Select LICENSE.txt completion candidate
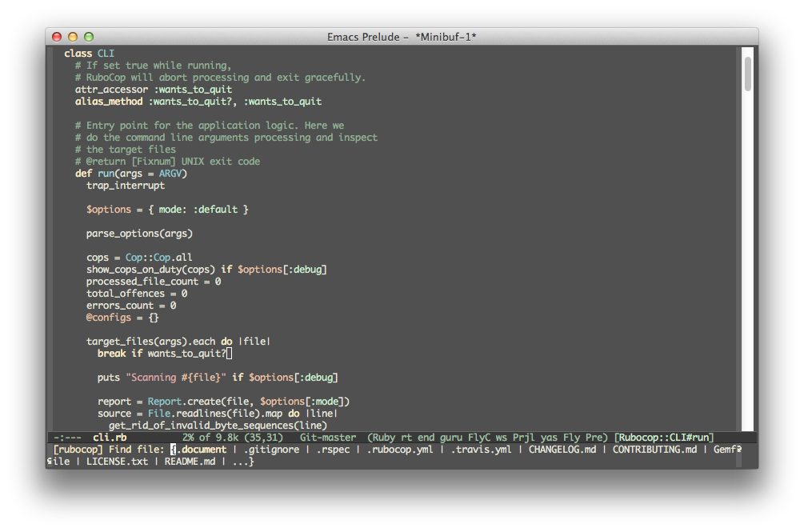Viewport: 804px width, 532px height. [117, 462]
